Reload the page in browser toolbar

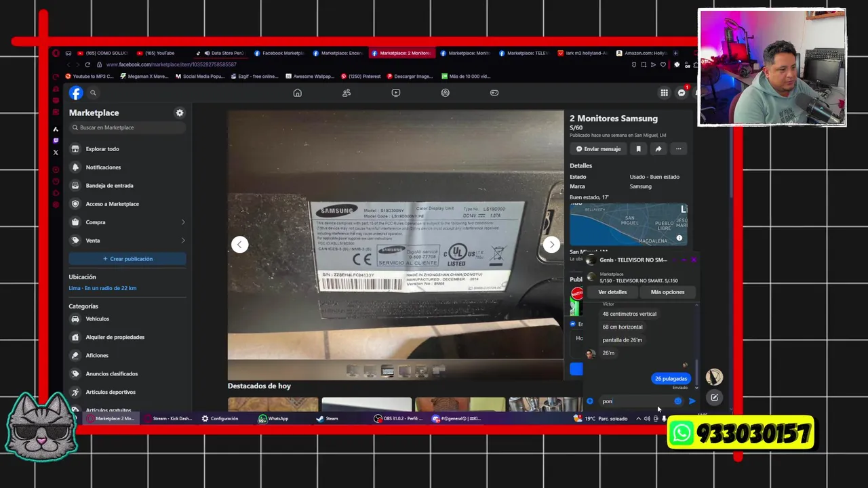click(x=87, y=64)
